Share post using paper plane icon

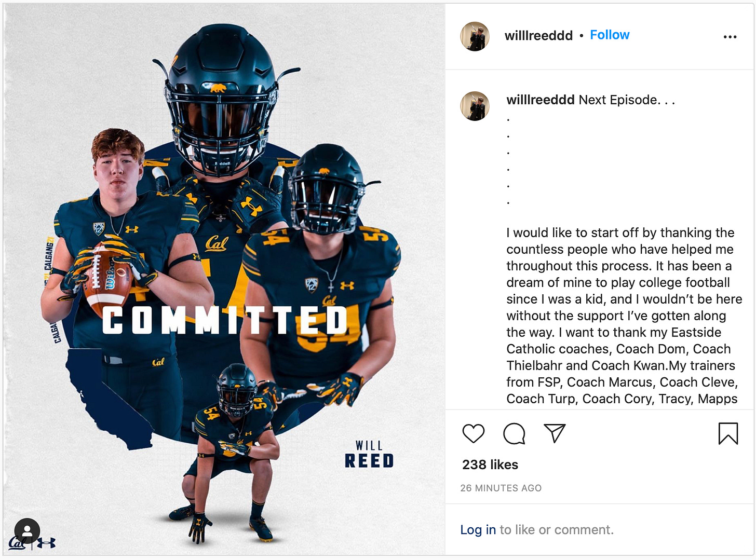pos(554,433)
